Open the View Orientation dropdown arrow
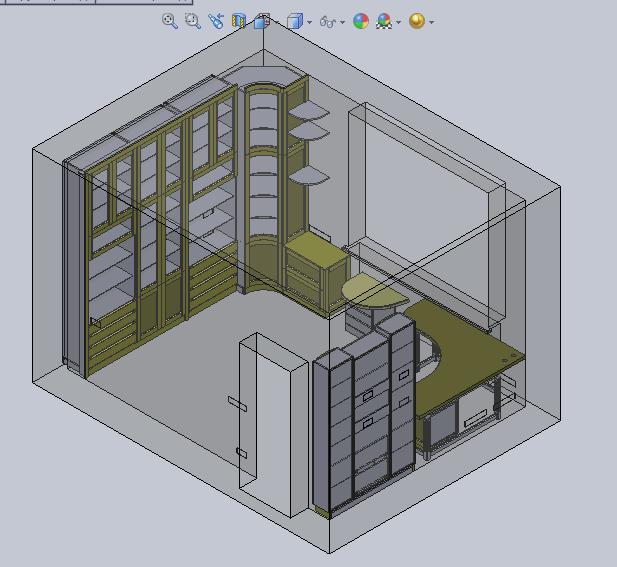Screen dimensions: 617x567 click(277, 22)
